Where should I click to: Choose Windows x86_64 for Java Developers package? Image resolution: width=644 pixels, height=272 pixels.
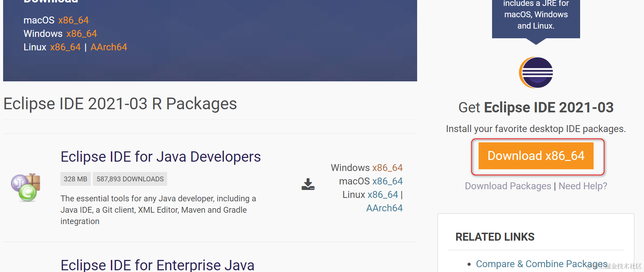click(x=387, y=168)
